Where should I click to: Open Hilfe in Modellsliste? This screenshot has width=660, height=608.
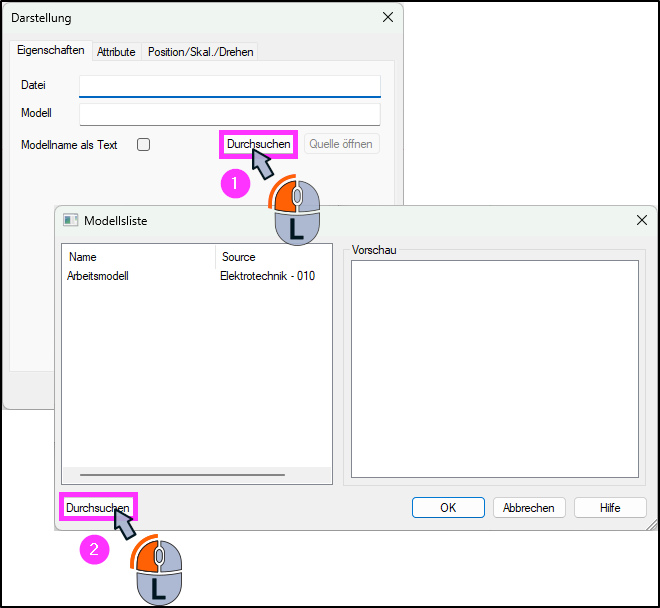click(x=610, y=508)
